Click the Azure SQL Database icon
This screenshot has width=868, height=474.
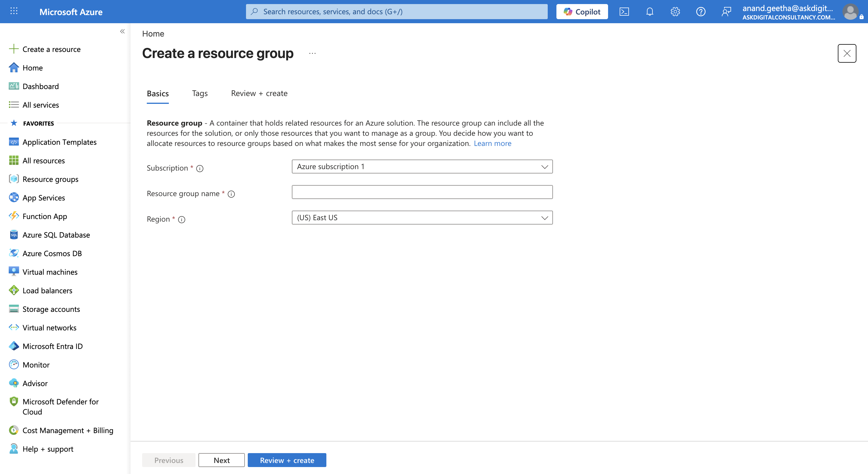14,234
